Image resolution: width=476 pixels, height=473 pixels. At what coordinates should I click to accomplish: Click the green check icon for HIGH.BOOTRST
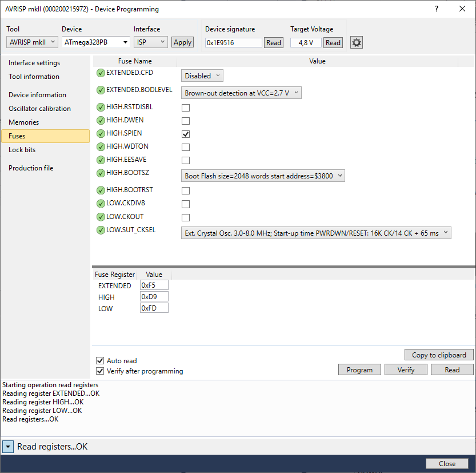coord(101,190)
